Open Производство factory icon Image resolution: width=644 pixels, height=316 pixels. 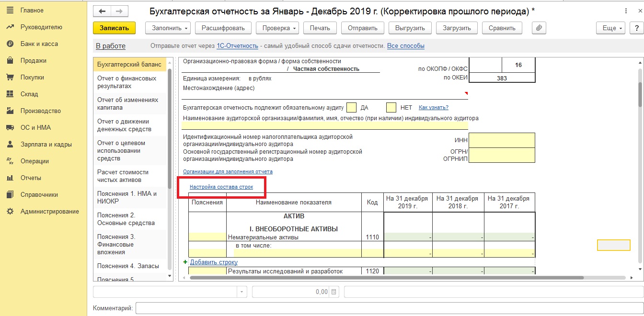coord(10,111)
